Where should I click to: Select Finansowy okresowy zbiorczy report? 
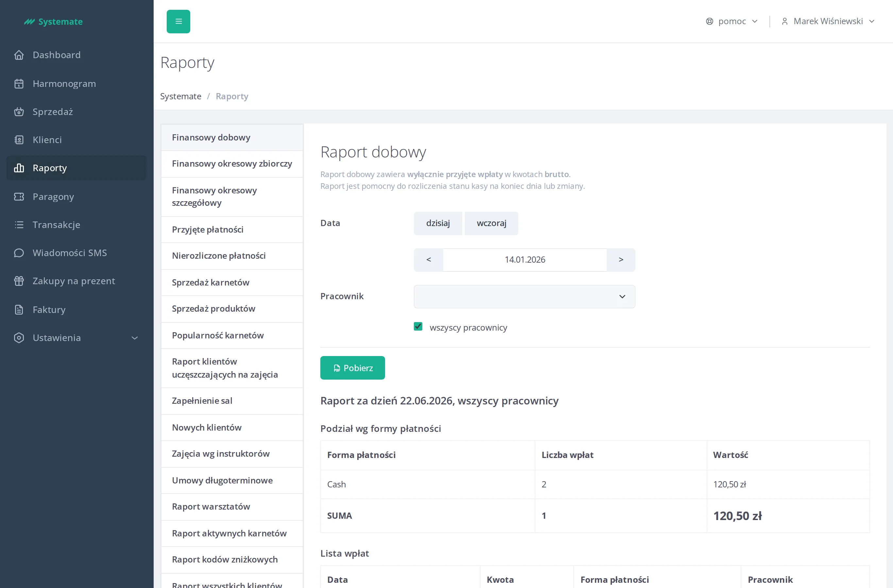(232, 164)
